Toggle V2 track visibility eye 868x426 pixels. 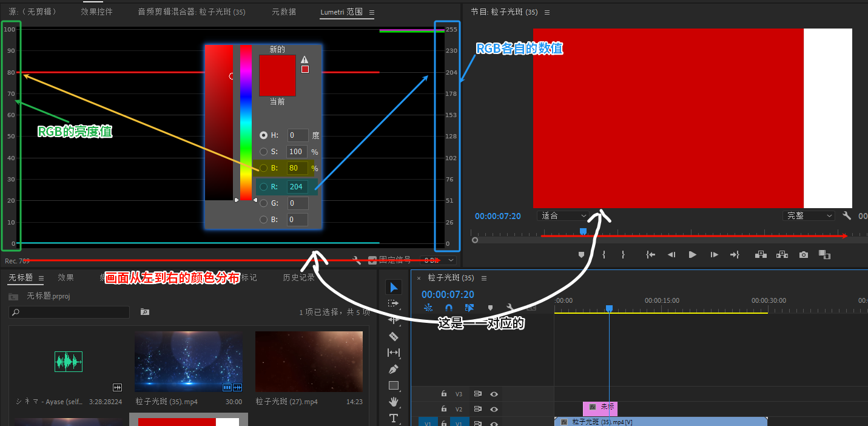pyautogui.click(x=494, y=409)
